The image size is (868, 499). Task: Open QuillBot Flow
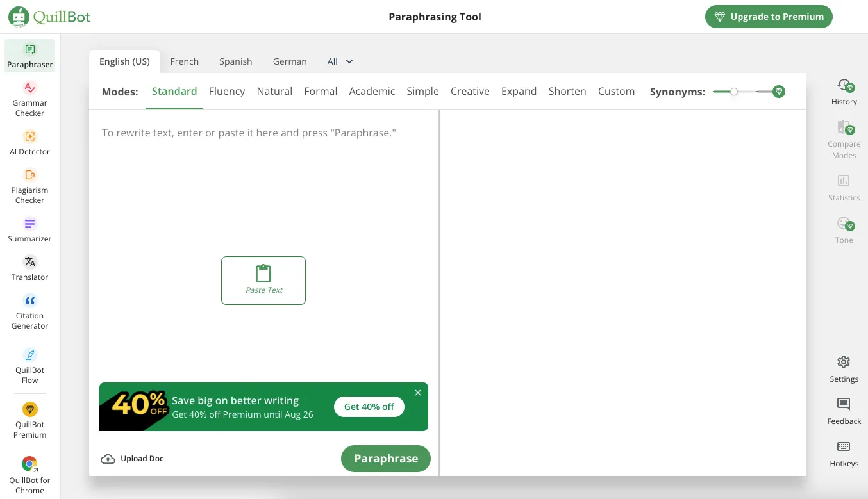[x=29, y=366]
